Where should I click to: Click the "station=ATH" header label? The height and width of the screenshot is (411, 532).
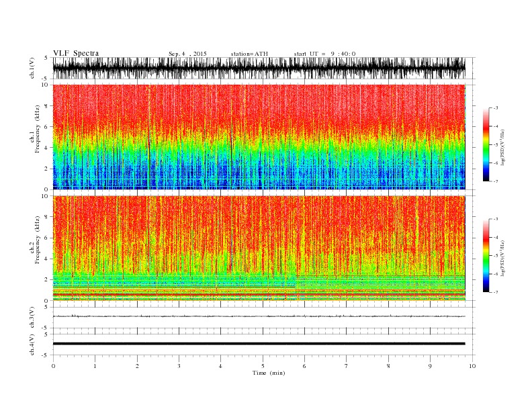[249, 54]
